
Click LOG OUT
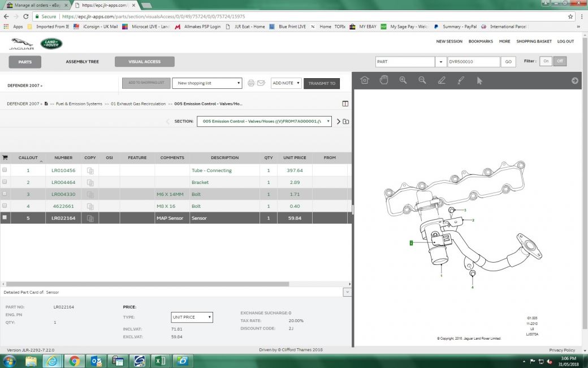coord(565,41)
